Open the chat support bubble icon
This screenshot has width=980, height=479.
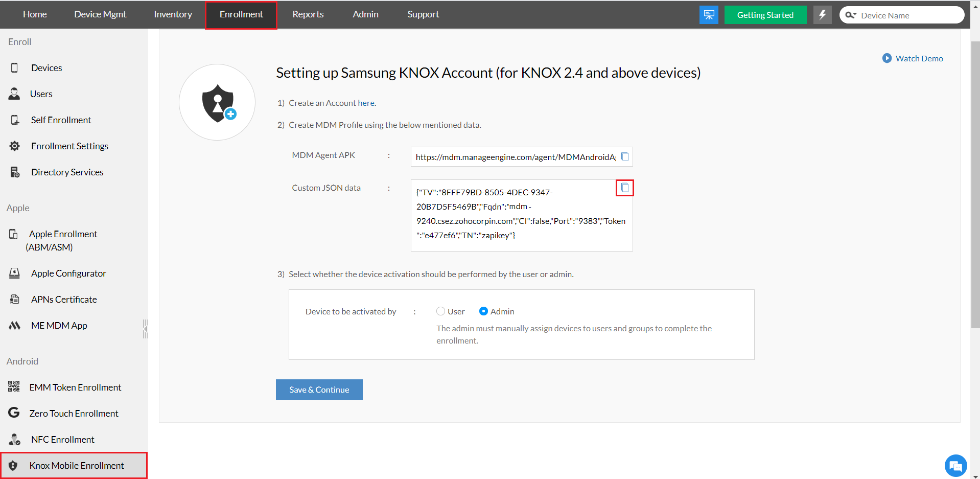[955, 466]
